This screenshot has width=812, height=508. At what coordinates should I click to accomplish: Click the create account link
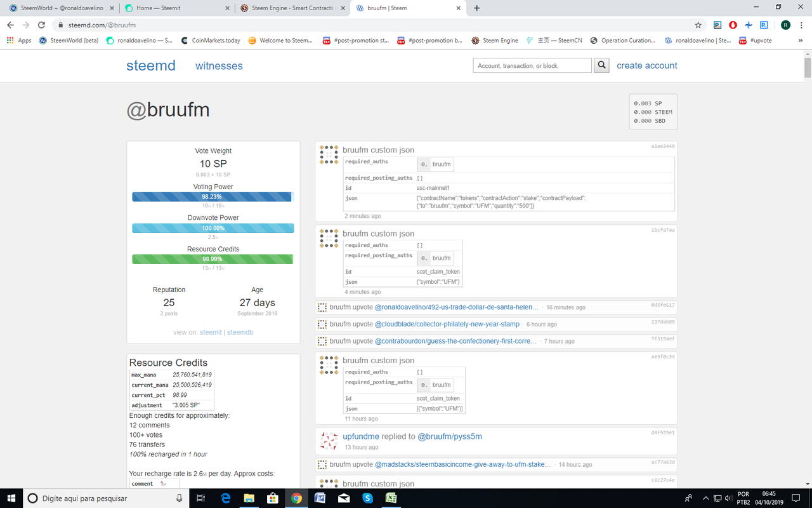click(x=647, y=65)
